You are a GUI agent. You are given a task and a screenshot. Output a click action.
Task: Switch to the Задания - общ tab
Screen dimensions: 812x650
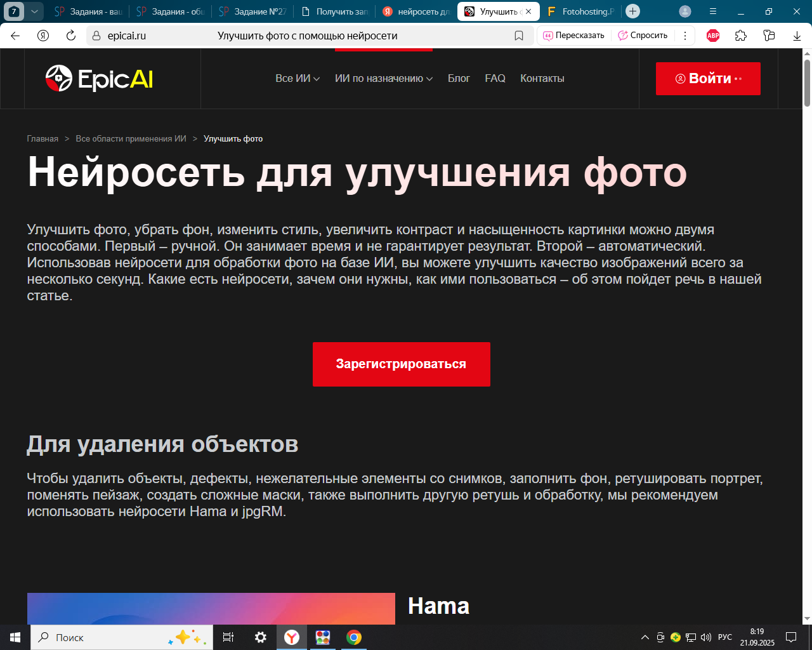click(x=170, y=11)
